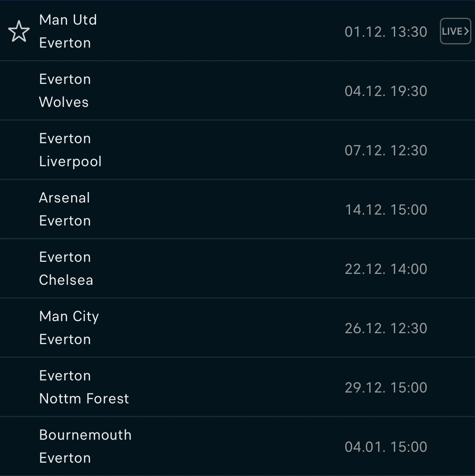Click the Chelsea team name
The height and width of the screenshot is (476, 475).
pos(66,280)
